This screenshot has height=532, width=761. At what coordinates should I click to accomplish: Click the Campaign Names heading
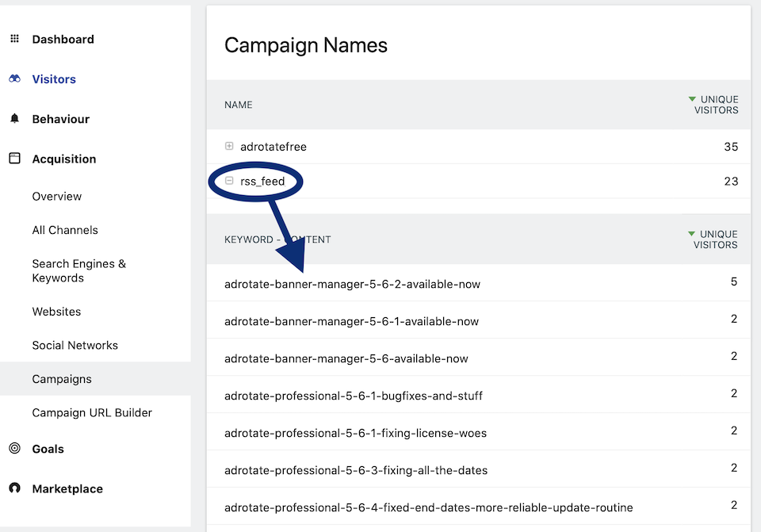coord(306,45)
